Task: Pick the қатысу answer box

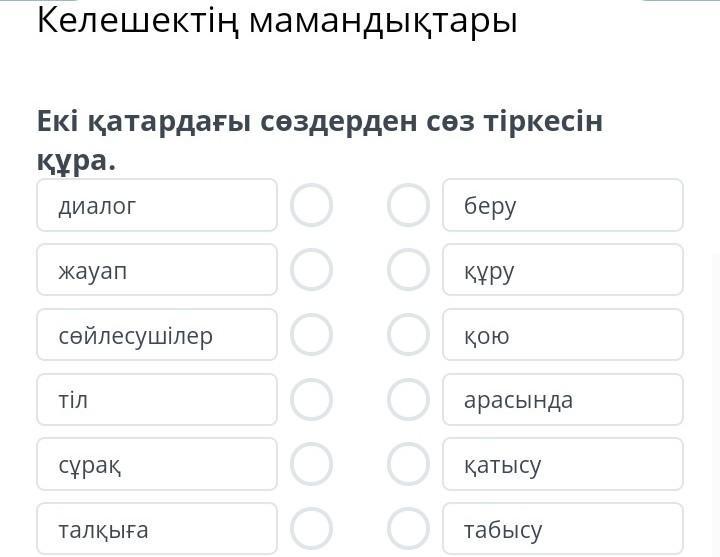Action: tap(562, 464)
